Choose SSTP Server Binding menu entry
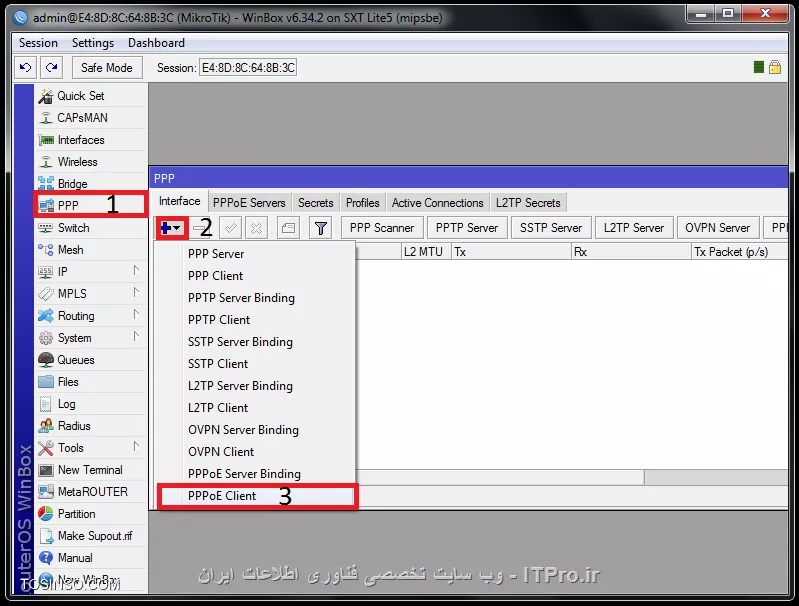The image size is (799, 606). [x=255, y=341]
